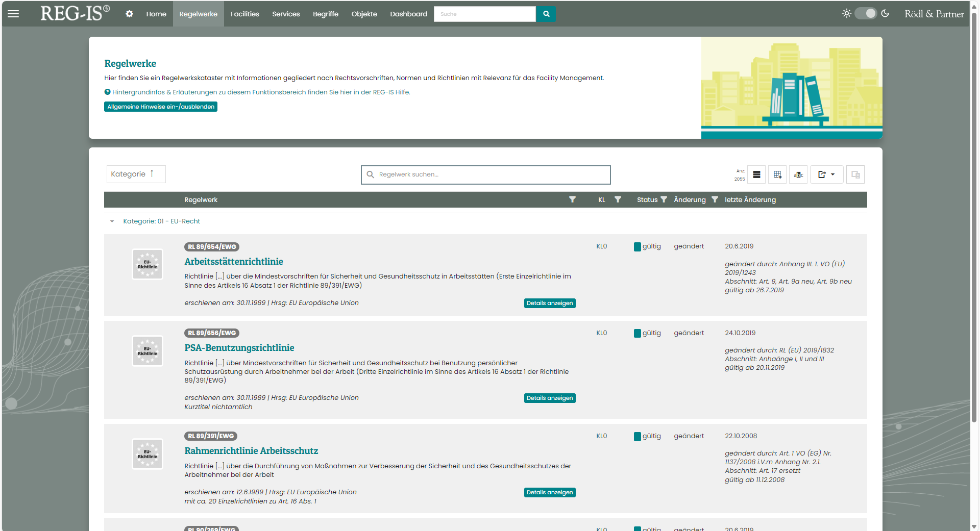
Task: Open the column chooser grid icon
Action: (777, 174)
